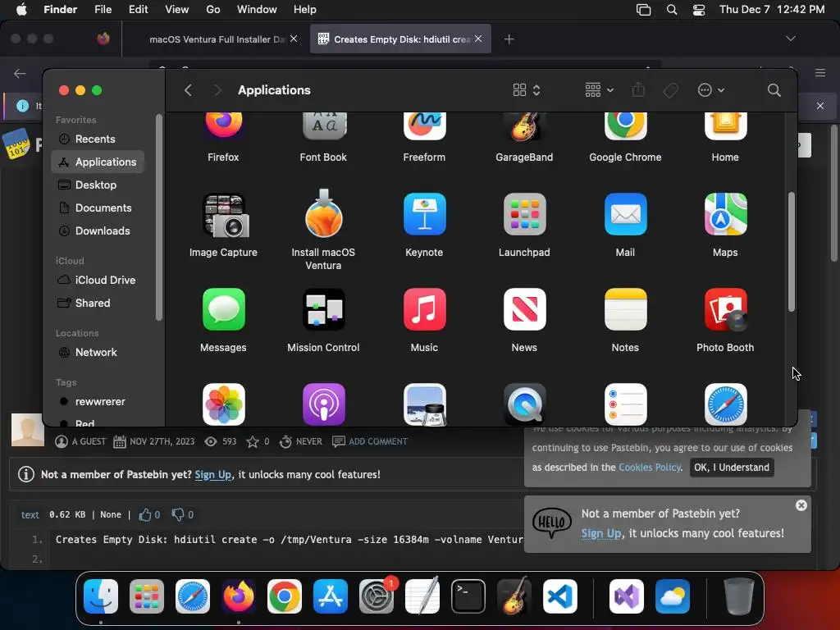Open GarageBand in the Applications grid
Screen dimensions: 840x630
(524, 126)
